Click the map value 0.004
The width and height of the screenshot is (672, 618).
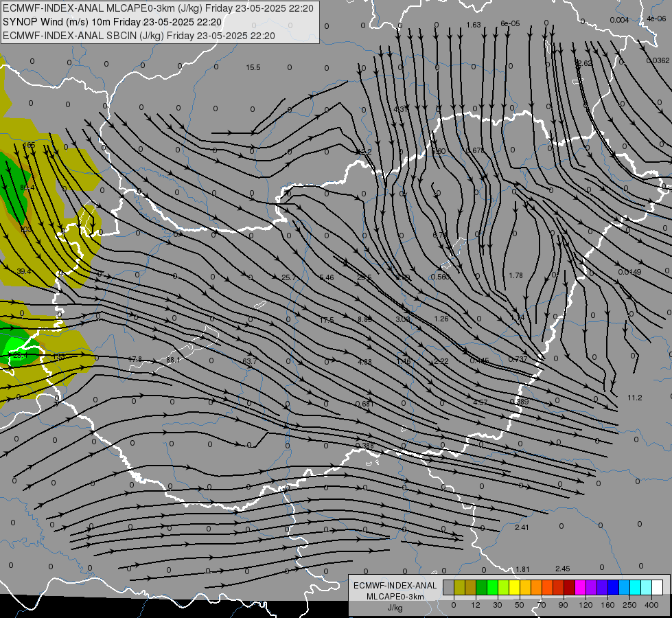[619, 20]
